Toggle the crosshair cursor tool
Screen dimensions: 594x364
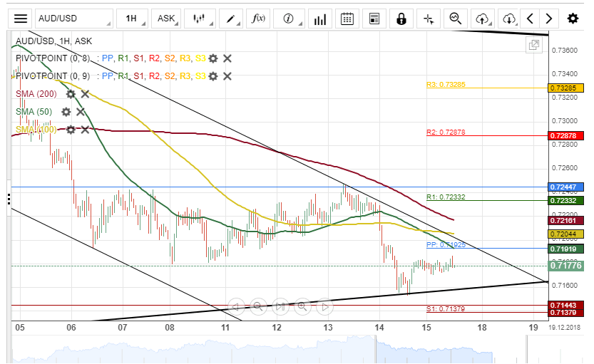coord(429,19)
